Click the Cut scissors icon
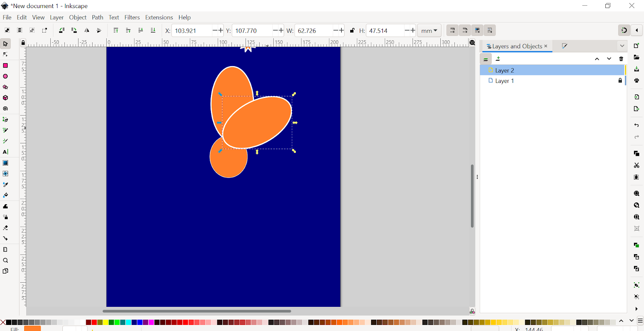 pyautogui.click(x=636, y=165)
